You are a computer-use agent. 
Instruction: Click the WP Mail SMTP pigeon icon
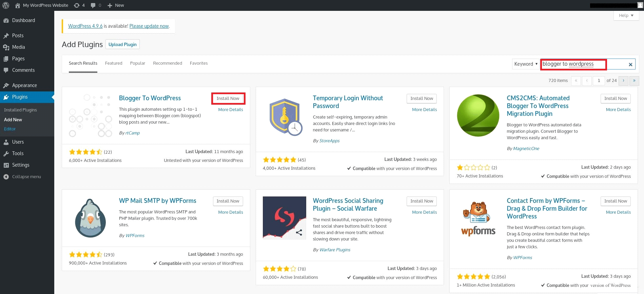coord(90,218)
